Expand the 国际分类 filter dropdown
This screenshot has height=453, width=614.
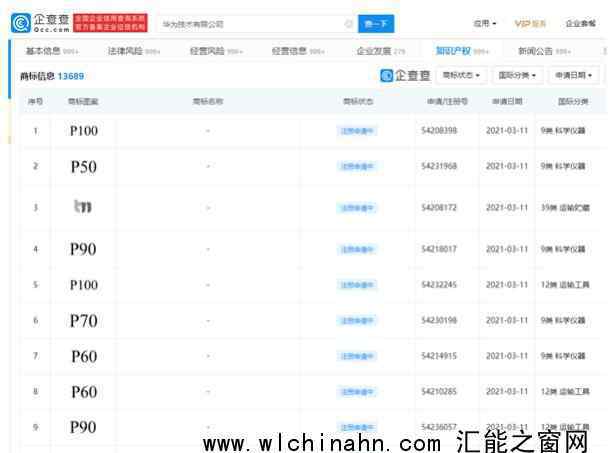click(517, 75)
